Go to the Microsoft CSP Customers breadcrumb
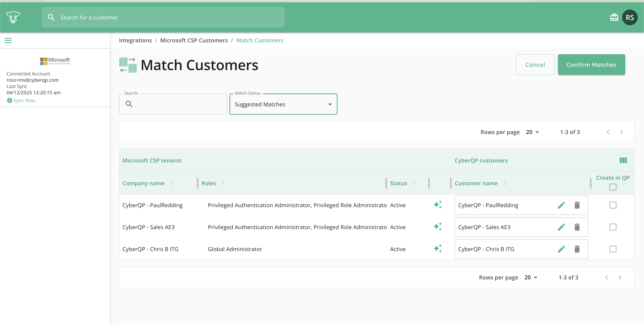Screen dimensions: 644x324 [194, 40]
